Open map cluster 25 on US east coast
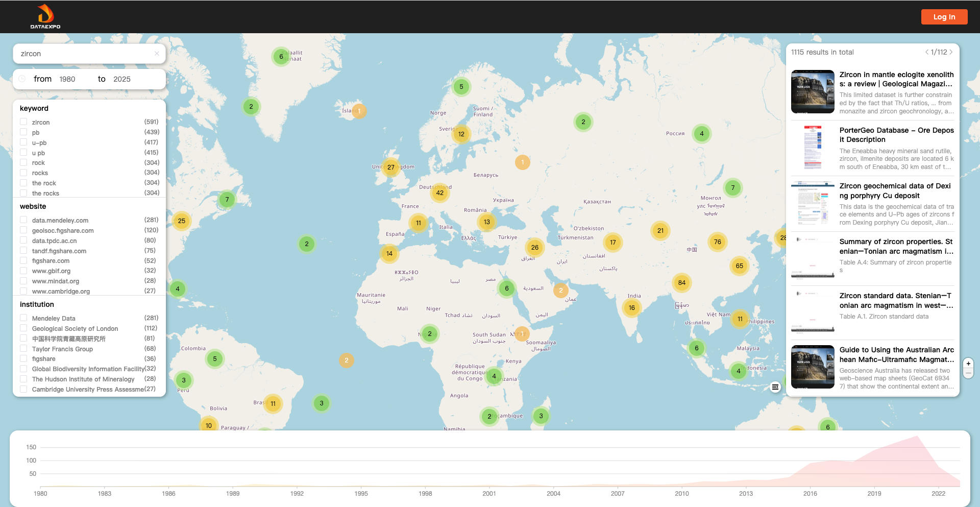The width and height of the screenshot is (980, 507). point(182,221)
